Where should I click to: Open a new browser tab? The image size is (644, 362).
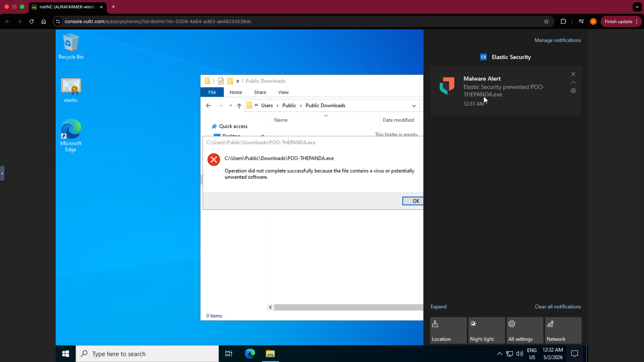pos(113,7)
